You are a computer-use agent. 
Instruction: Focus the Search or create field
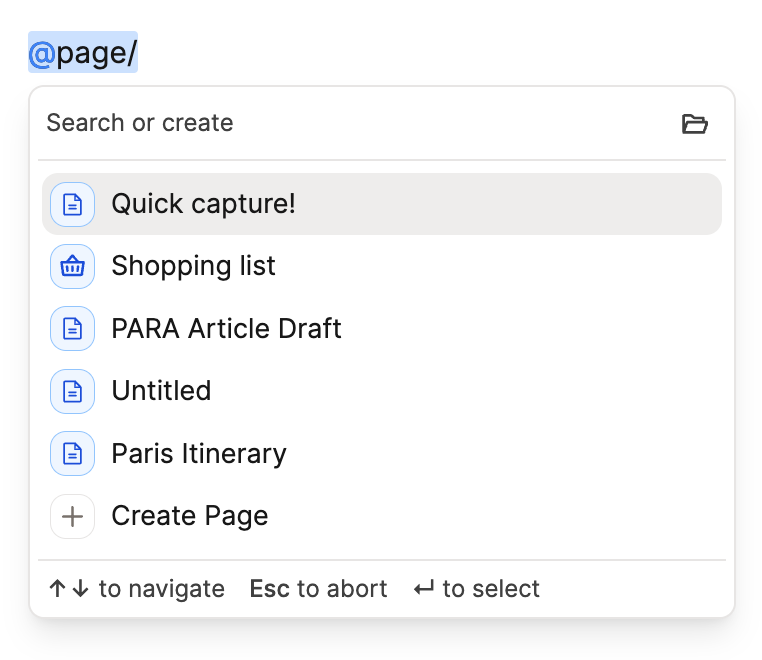click(x=300, y=123)
